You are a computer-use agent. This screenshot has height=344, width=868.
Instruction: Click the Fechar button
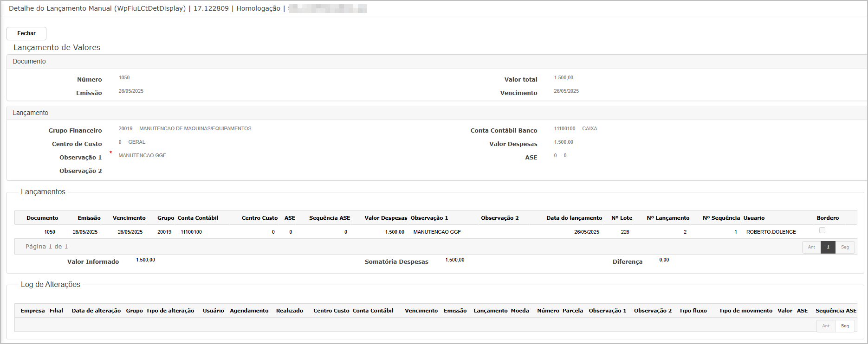click(26, 33)
